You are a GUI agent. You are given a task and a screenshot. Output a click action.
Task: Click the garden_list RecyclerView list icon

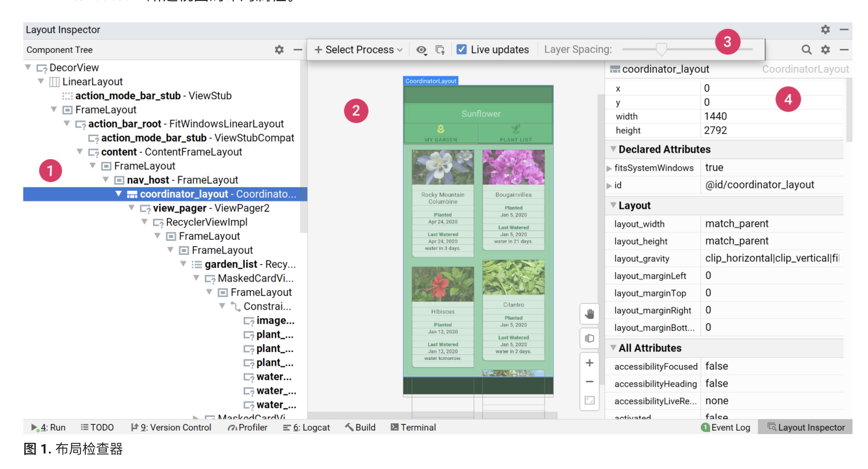[x=197, y=265]
